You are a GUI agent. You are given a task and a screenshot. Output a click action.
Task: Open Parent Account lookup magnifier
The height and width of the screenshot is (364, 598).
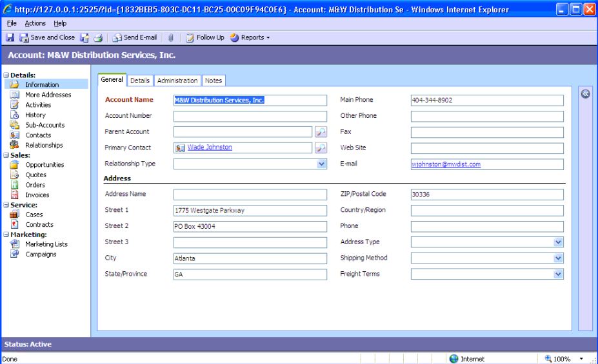321,131
